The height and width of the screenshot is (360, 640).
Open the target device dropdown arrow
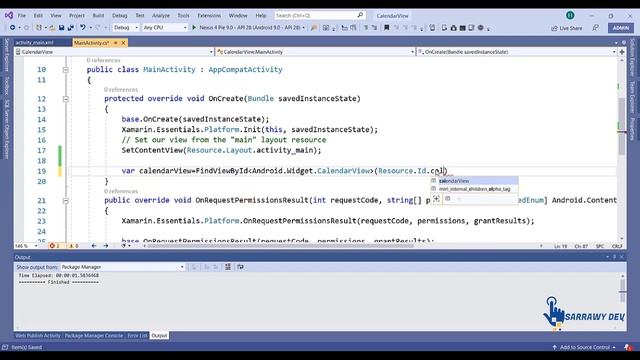click(303, 27)
